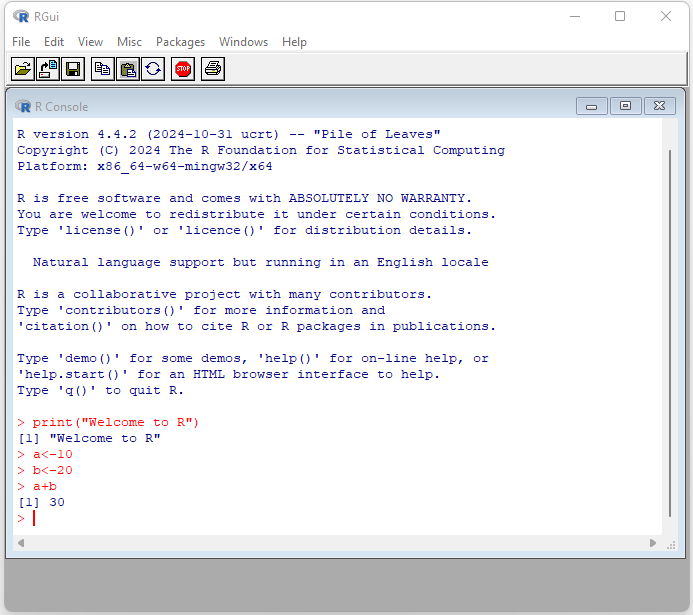
Task: Minimize the R Console child window
Action: [x=592, y=106]
